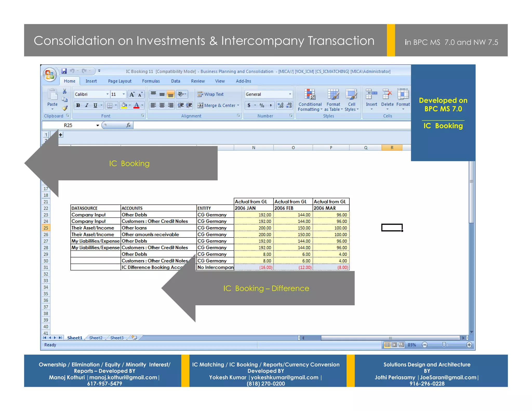Screen dimensions: 532x411
Task: Click Increase Decimal
Action: 281,105
